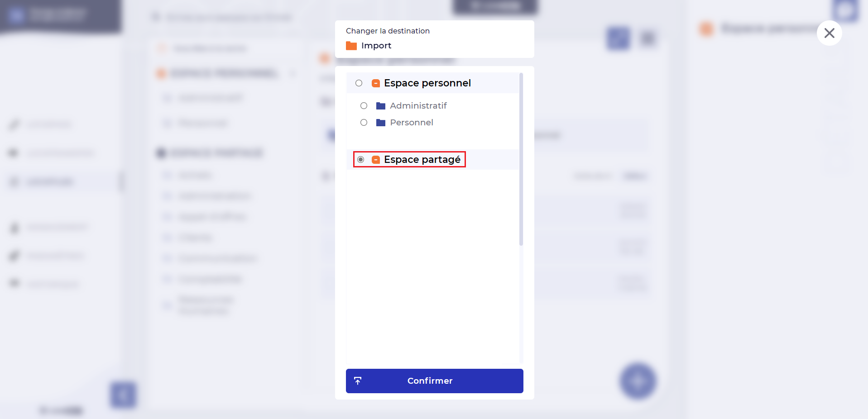Collapse the Espace personnel tree node
Viewport: 868px width, 419px height.
pyautogui.click(x=376, y=83)
